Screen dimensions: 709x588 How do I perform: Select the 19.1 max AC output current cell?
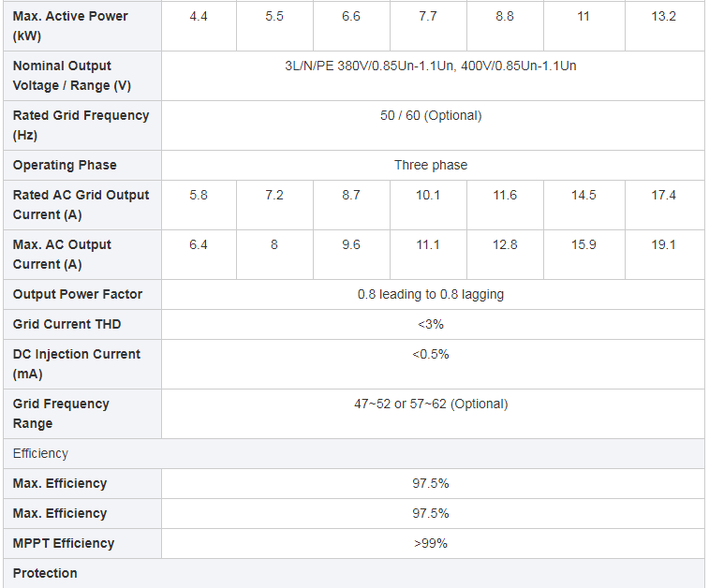coord(664,255)
